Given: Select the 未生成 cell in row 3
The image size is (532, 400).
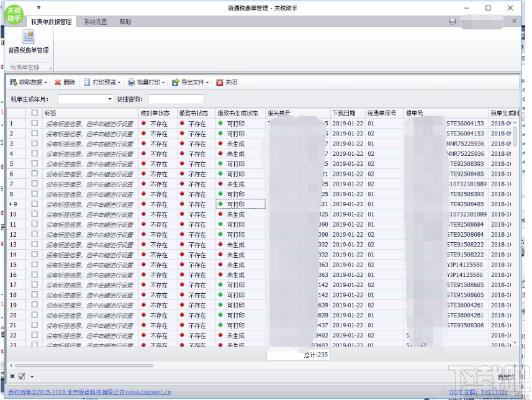Looking at the screenshot, I should (241, 143).
